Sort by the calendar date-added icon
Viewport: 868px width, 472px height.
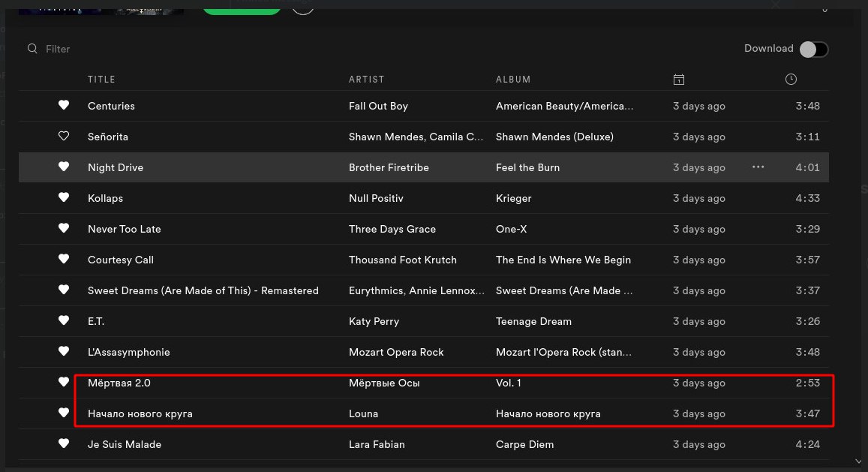click(679, 80)
